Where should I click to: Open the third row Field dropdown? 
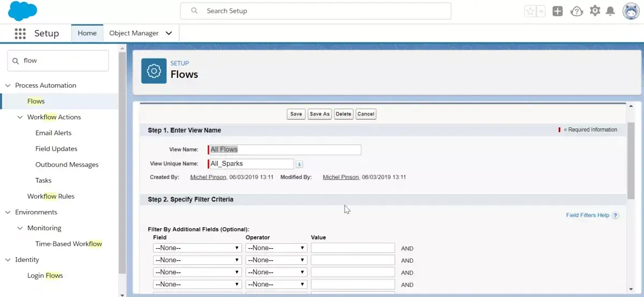(197, 272)
